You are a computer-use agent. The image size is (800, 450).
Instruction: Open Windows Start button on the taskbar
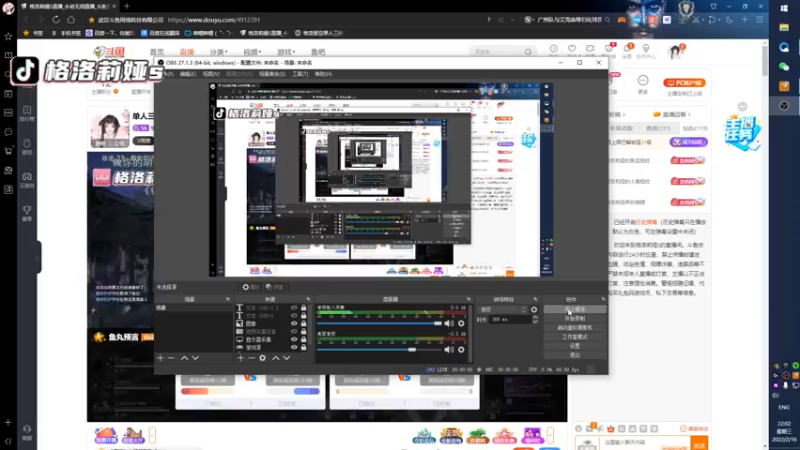click(784, 8)
